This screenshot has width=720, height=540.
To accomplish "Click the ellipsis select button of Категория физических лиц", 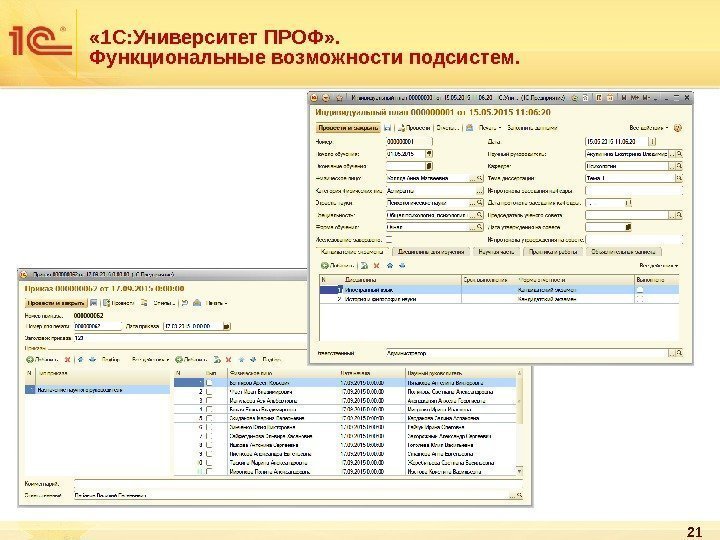I will click(480, 190).
